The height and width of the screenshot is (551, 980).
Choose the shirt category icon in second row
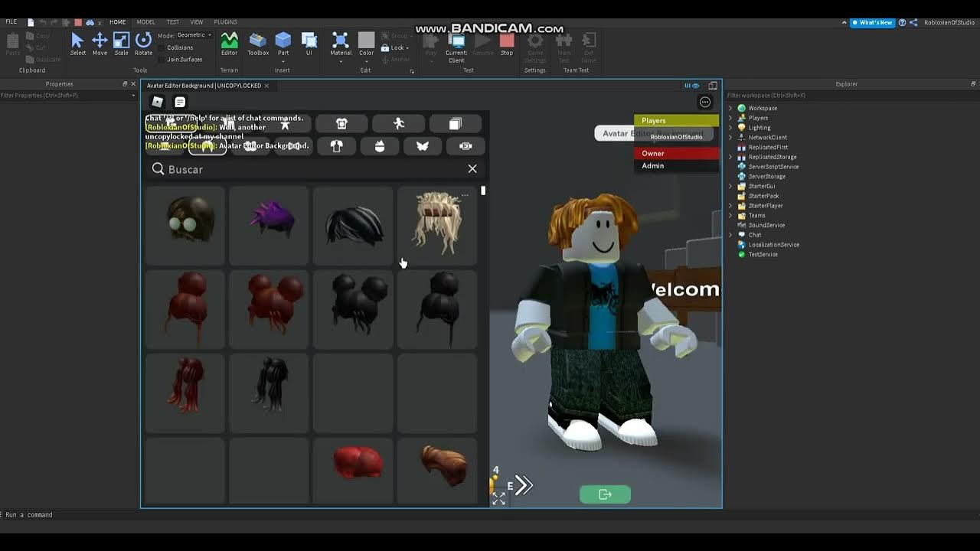point(336,145)
